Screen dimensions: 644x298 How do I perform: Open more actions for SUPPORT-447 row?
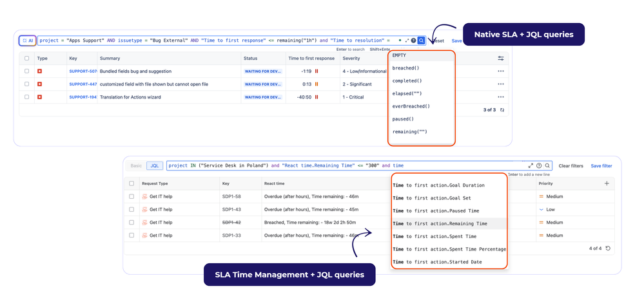pyautogui.click(x=501, y=84)
